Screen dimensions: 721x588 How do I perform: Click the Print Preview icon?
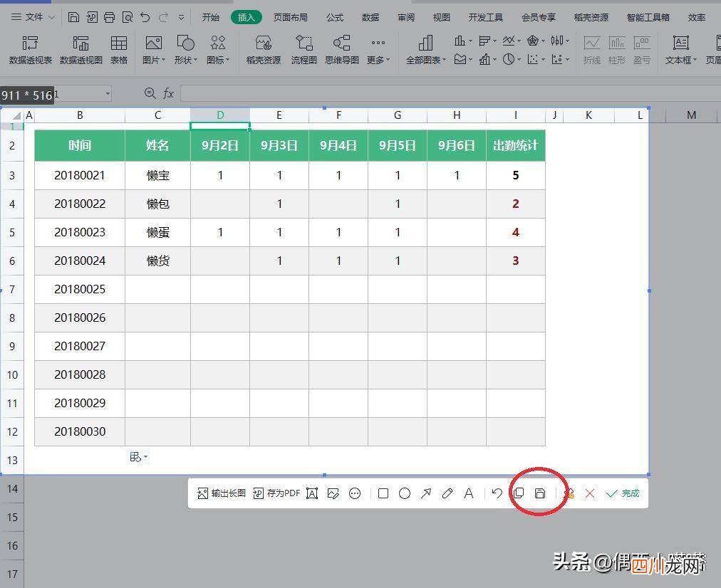point(128,18)
